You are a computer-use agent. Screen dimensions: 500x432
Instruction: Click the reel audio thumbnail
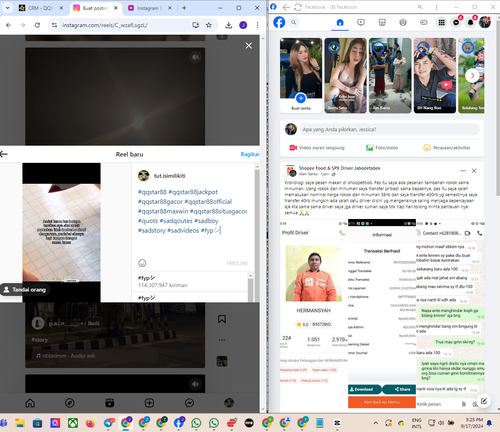(222, 361)
